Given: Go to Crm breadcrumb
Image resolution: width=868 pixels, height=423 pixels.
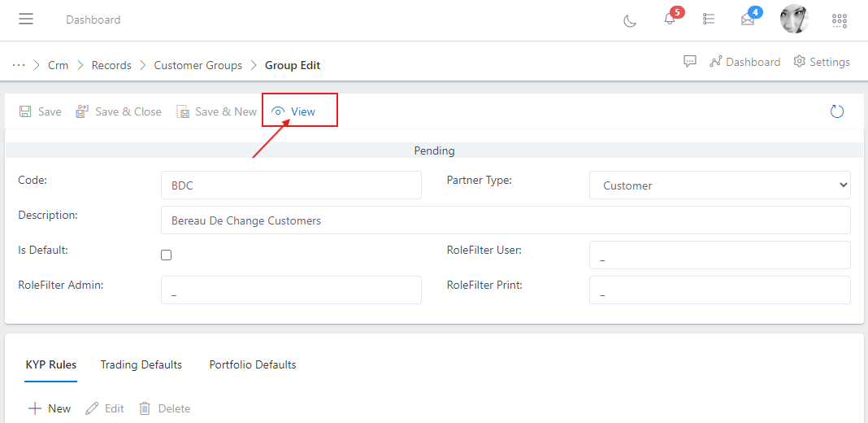Looking at the screenshot, I should point(59,65).
